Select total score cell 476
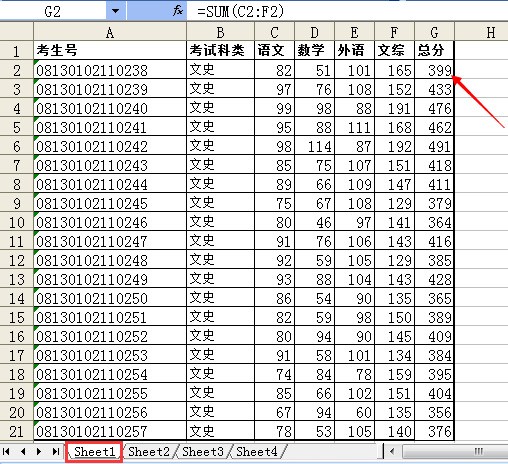Viewport: 508px width, 464px height. (x=434, y=108)
